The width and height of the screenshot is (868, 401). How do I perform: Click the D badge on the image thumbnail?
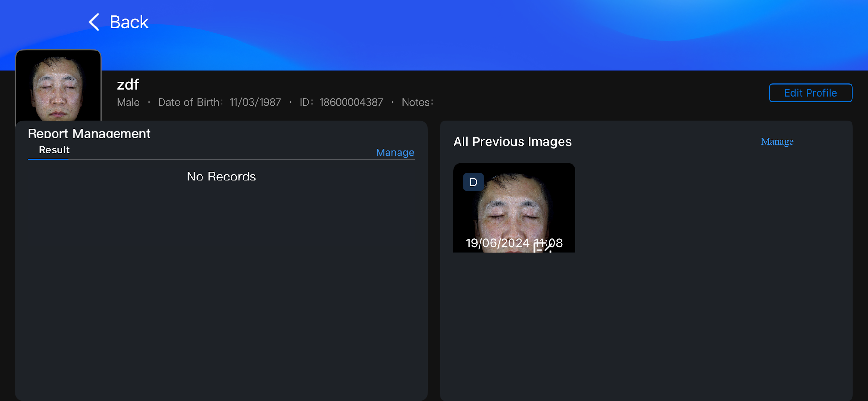(473, 182)
